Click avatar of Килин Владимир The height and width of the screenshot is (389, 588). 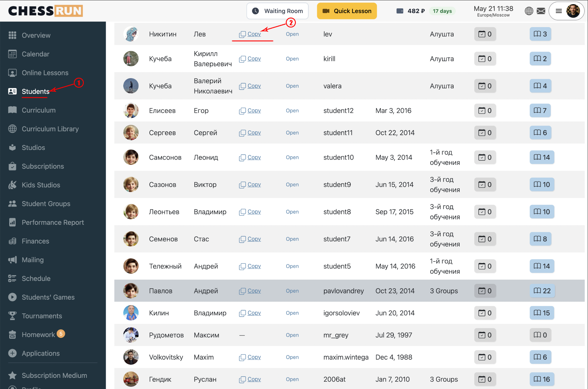[131, 313]
